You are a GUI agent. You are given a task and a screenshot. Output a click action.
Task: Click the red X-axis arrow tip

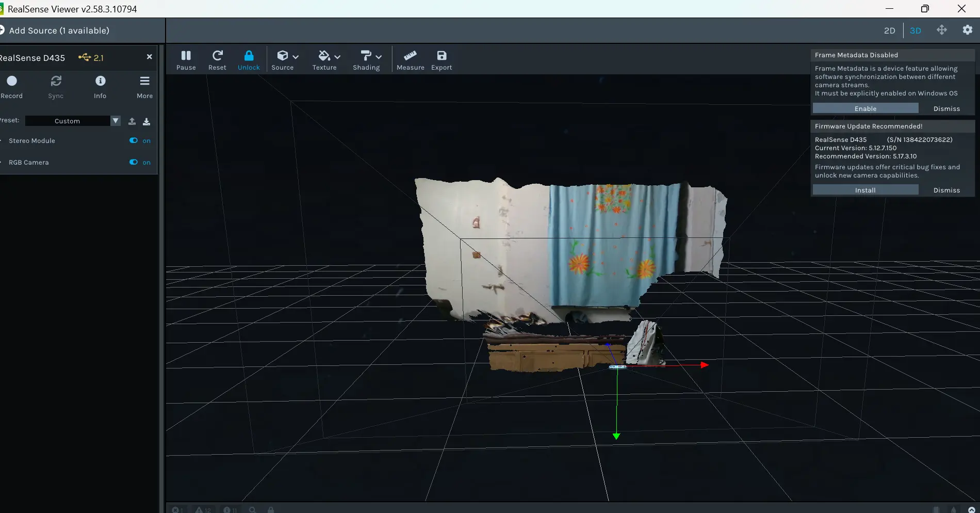tap(705, 365)
